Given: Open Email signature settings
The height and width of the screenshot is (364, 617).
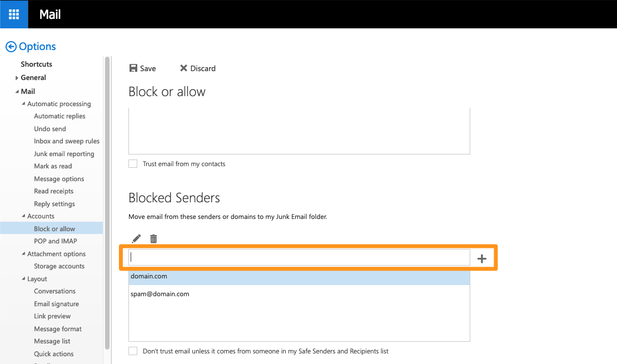Looking at the screenshot, I should pos(56,304).
